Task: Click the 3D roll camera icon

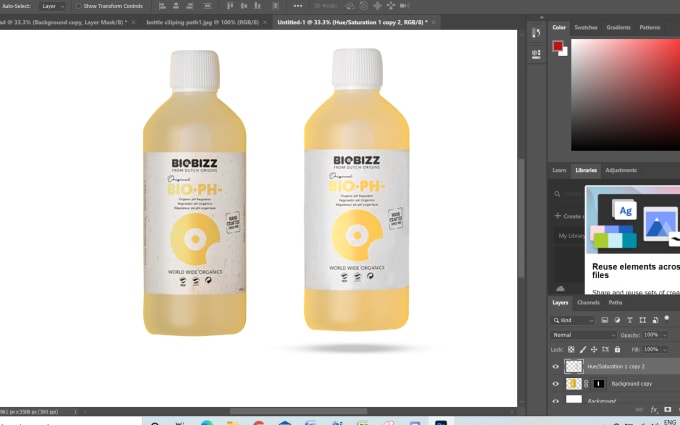Action: coord(363,6)
